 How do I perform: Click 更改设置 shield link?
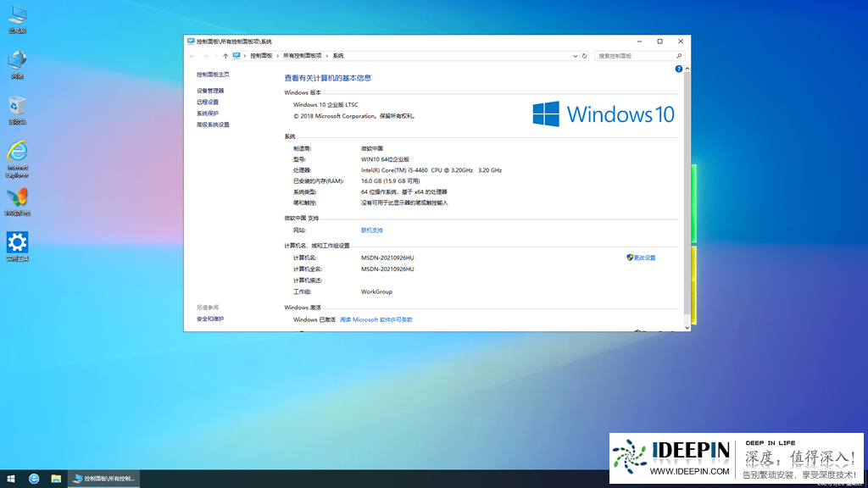[641, 258]
